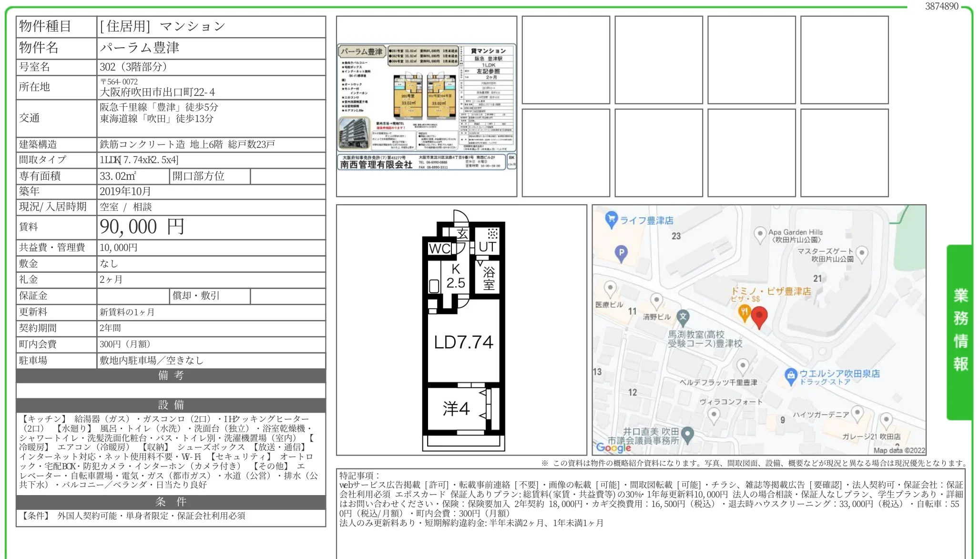980x559 pixels.
Task: Click the 90,000円 rent value
Action: pyautogui.click(x=142, y=227)
